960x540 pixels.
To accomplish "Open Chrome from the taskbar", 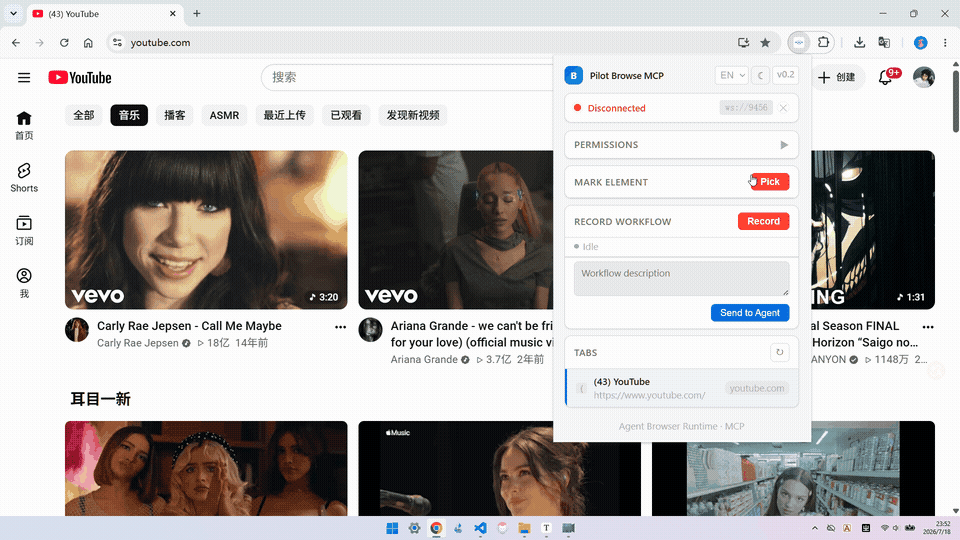I will click(436, 528).
